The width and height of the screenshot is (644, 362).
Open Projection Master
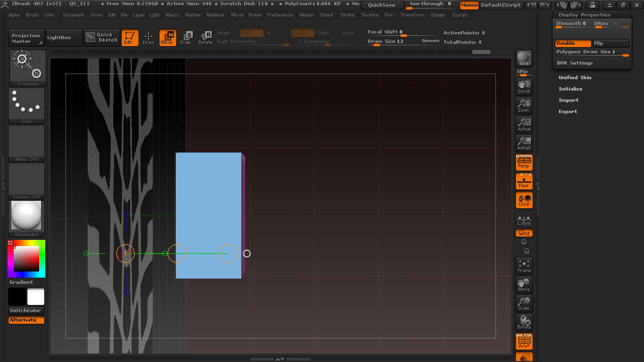click(x=26, y=38)
